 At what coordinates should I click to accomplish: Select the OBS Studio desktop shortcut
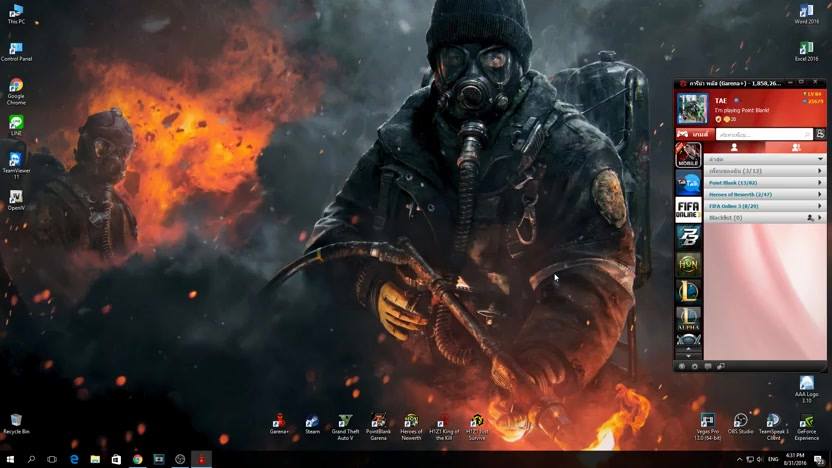click(740, 424)
